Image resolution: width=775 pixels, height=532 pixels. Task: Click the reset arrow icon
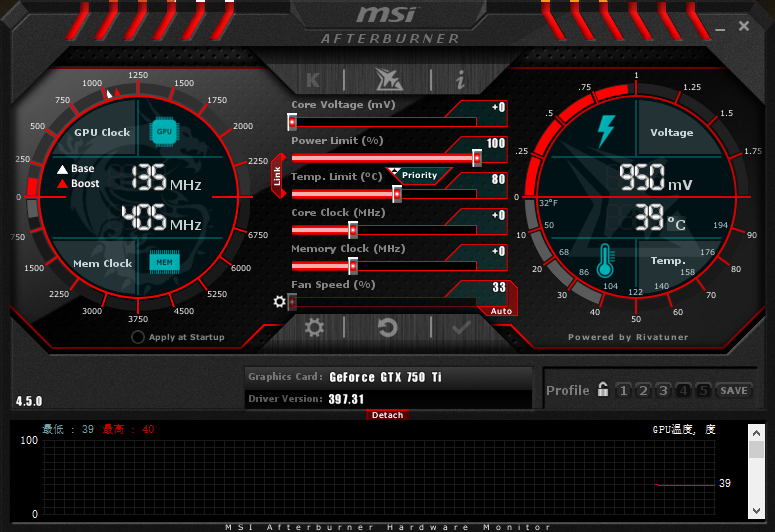click(x=387, y=327)
